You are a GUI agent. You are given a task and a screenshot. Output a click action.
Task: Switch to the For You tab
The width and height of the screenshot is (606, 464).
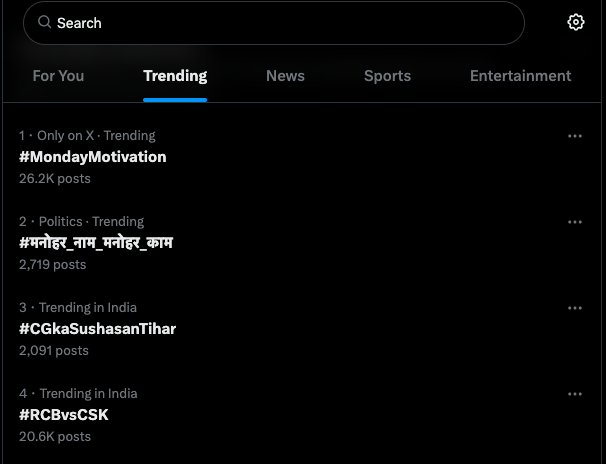coord(58,76)
